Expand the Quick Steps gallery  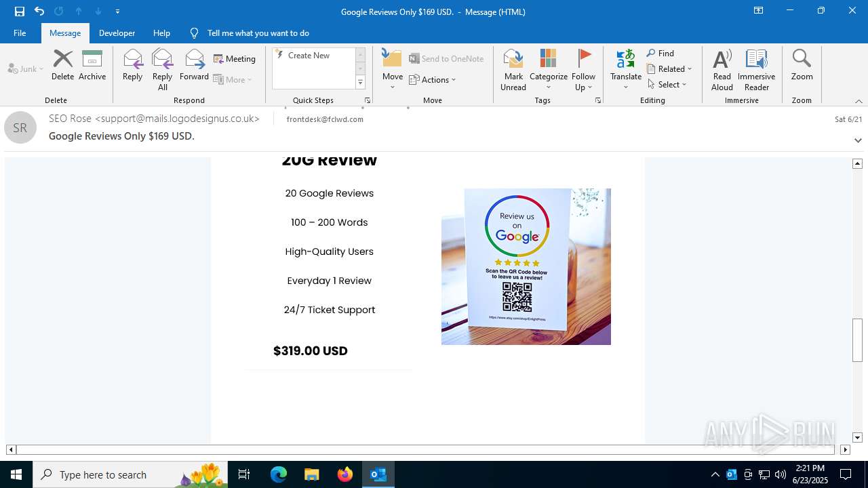tap(361, 83)
